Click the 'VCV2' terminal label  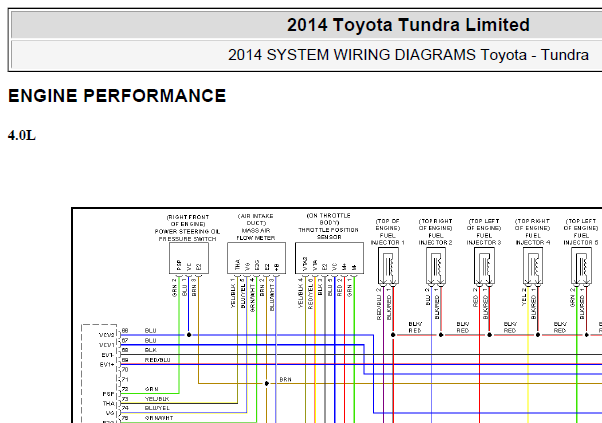click(106, 335)
